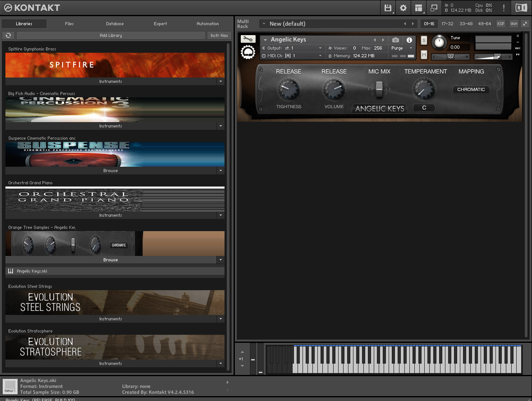Screen dimensions: 532x401
Task: Open the Output st. 1 dropdown
Action: coord(292,48)
